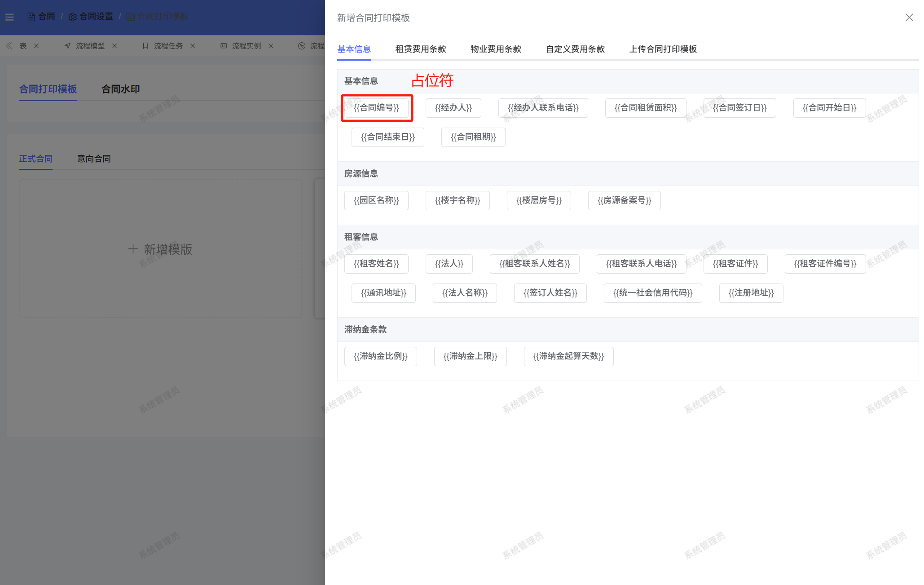The width and height of the screenshot is (924, 585).
Task: Choose the {{楼宇名称}} placeholder
Action: pos(458,200)
